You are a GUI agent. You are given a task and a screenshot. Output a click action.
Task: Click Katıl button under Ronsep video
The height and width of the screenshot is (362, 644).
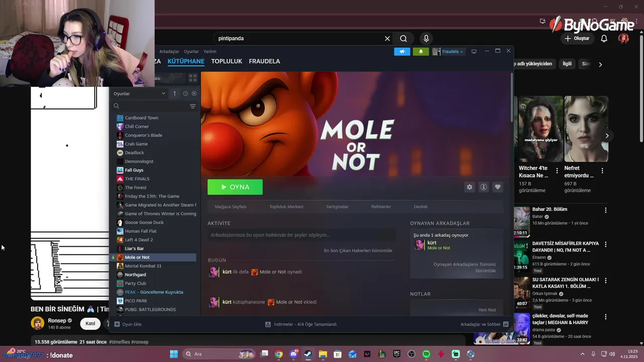[90, 323]
